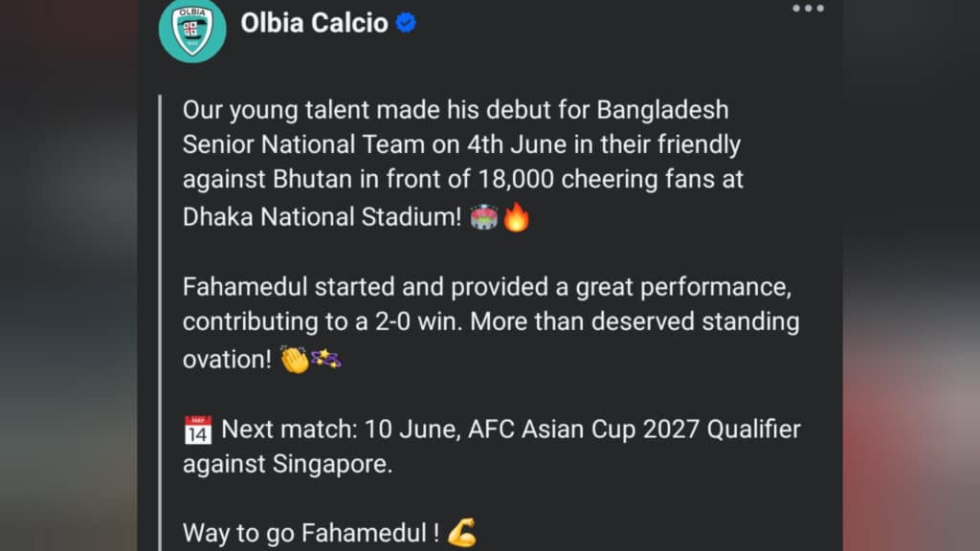Click the blue verified badge
This screenshot has width=980, height=551.
point(406,23)
